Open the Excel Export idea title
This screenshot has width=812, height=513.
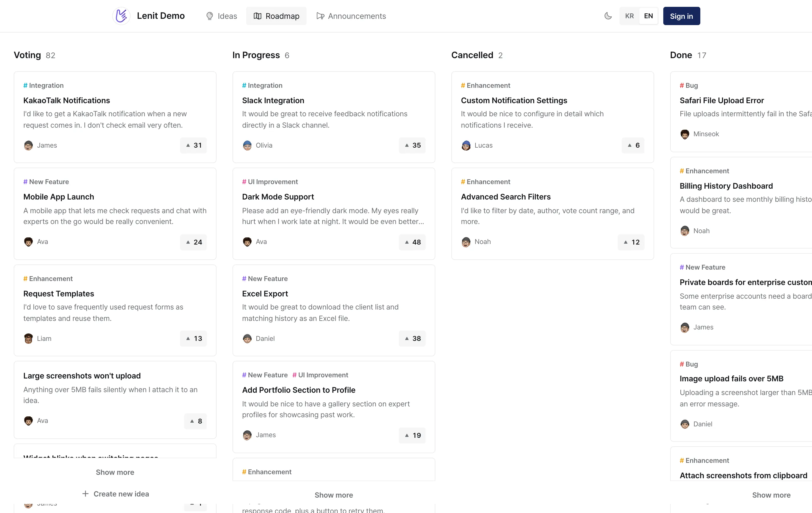tap(265, 294)
